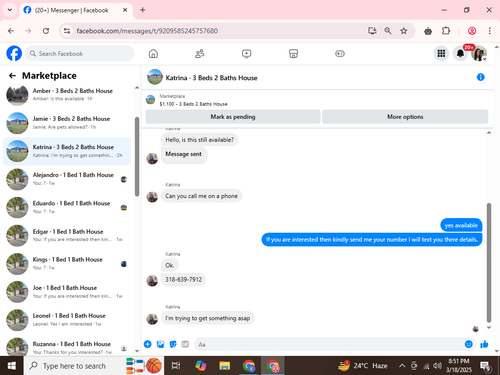Close the Messenger Facebook tab

[x=125, y=10]
